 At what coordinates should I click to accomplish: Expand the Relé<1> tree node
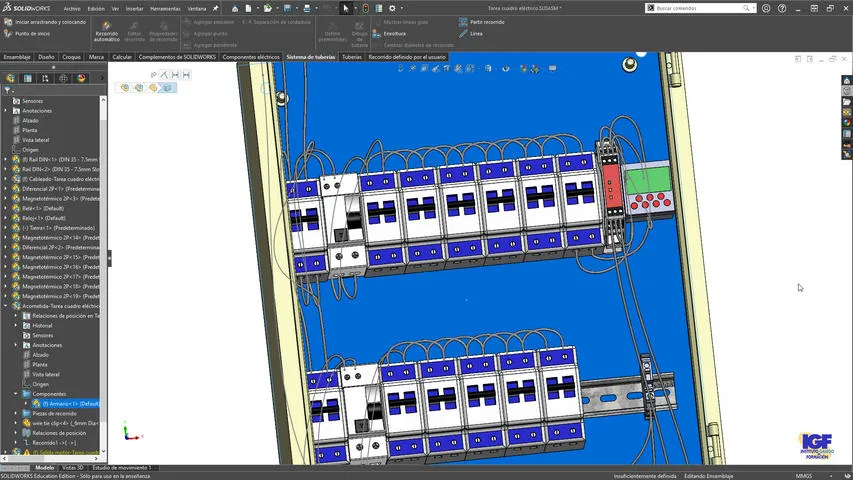(x=6, y=208)
